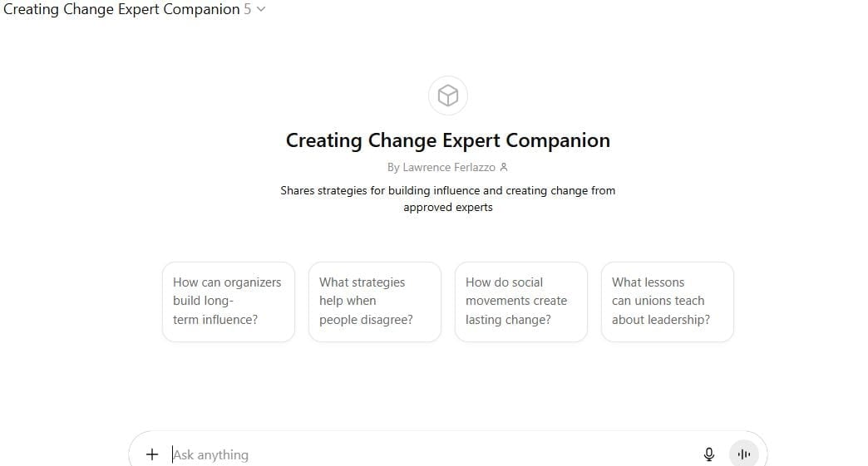This screenshot has height=466, width=868.
Task: Click the bold Creating Change Expert Companion heading
Action: pos(448,140)
